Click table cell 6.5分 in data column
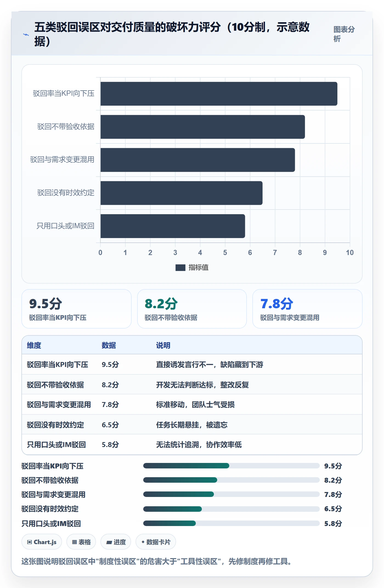Screen dimensions: 384x588 [110, 425]
